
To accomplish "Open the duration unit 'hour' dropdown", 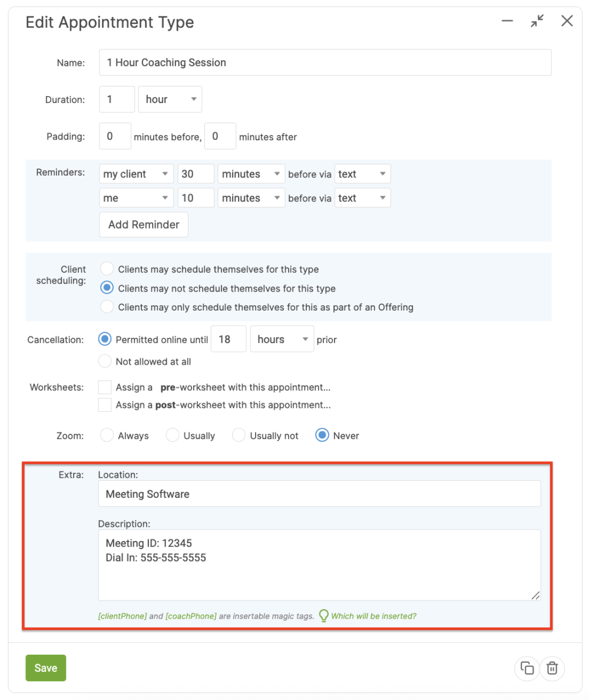I will (x=170, y=100).
